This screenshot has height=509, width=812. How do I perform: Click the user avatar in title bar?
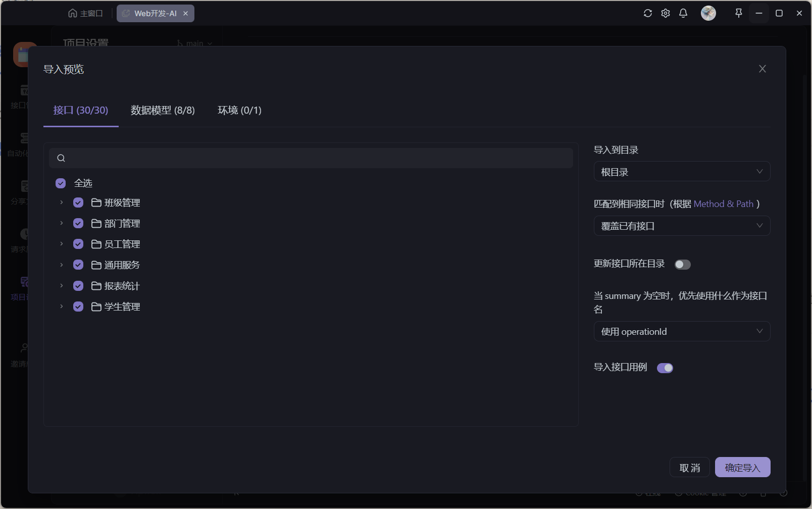708,13
